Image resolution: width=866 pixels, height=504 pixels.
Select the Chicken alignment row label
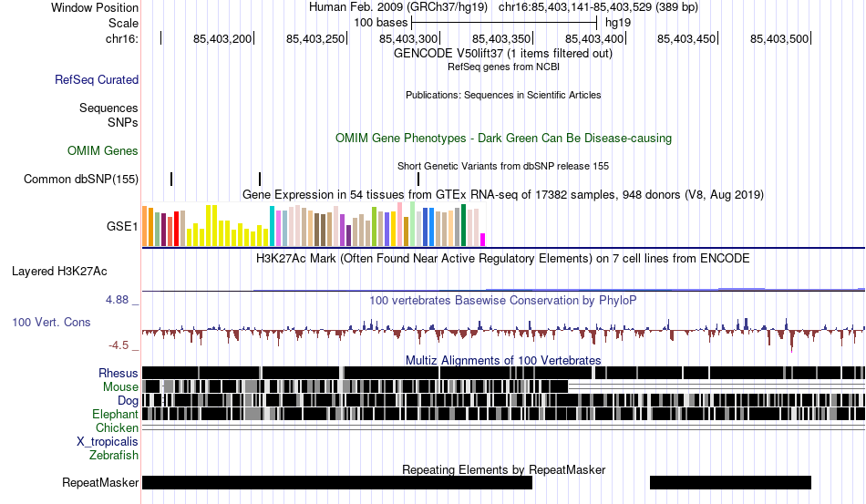point(117,427)
